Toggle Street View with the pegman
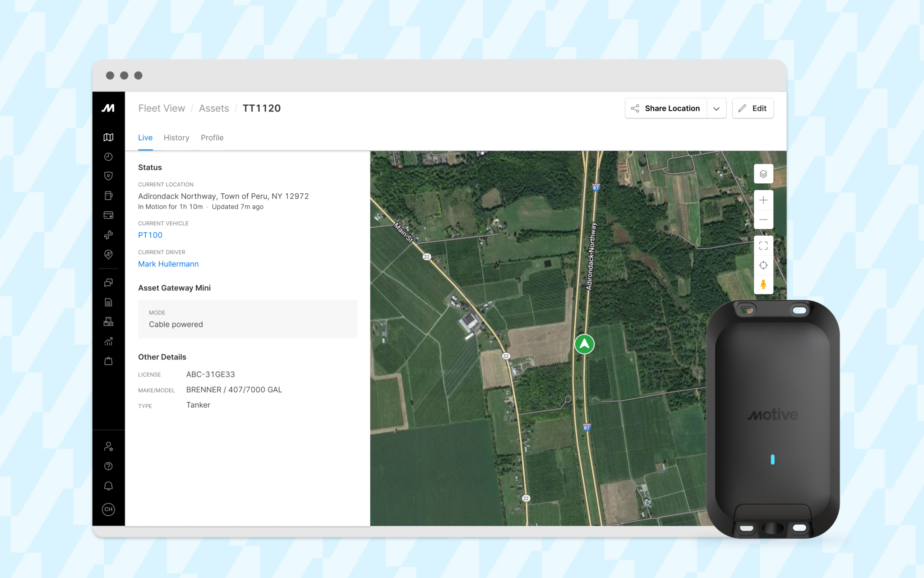This screenshot has height=578, width=924. coord(763,285)
